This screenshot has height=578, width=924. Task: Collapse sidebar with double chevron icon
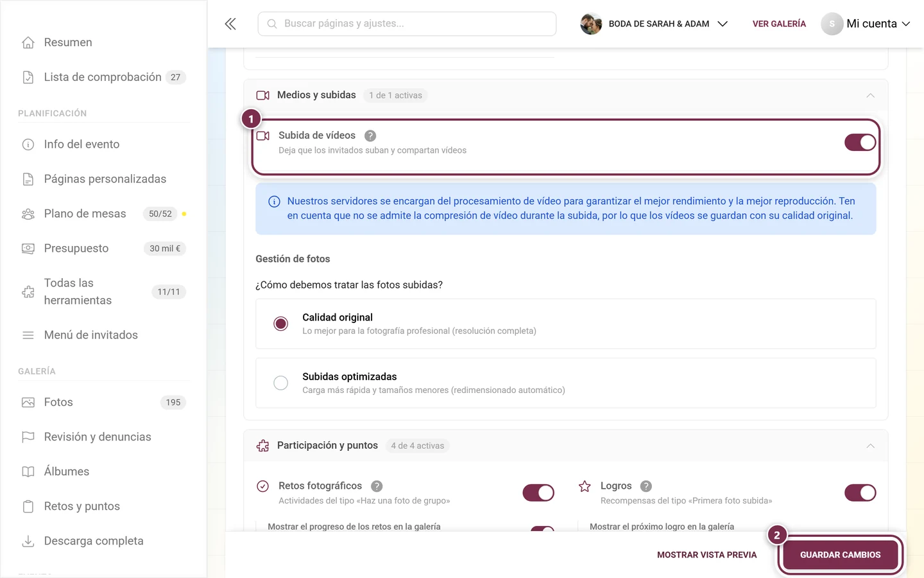tap(230, 24)
